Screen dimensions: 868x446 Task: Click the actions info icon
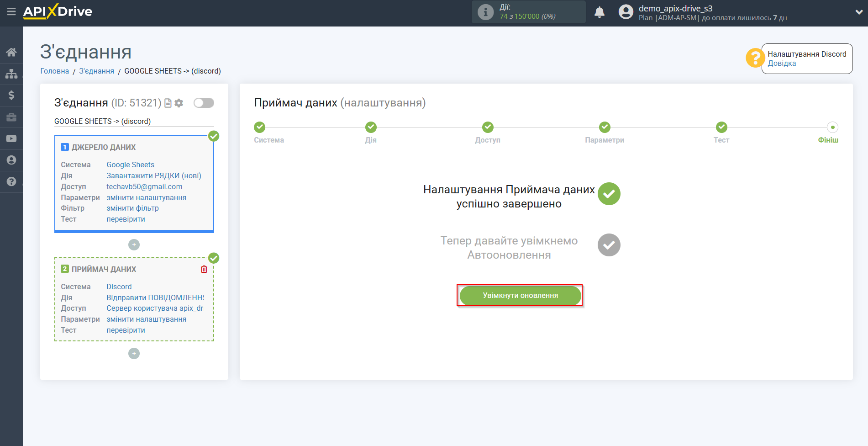485,12
